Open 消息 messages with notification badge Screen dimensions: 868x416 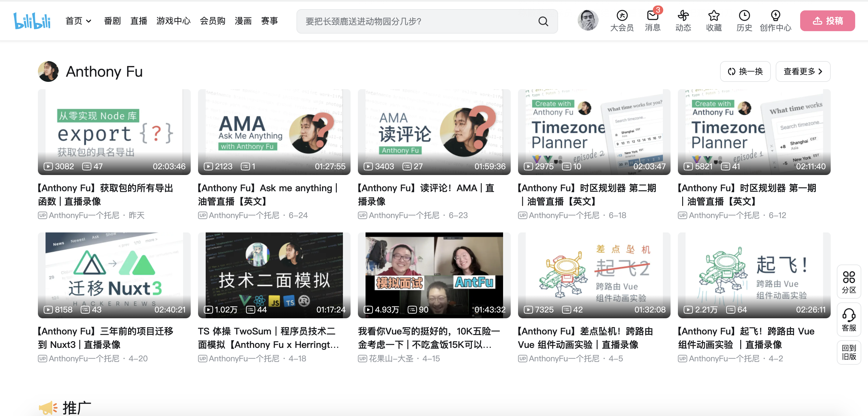pos(652,16)
